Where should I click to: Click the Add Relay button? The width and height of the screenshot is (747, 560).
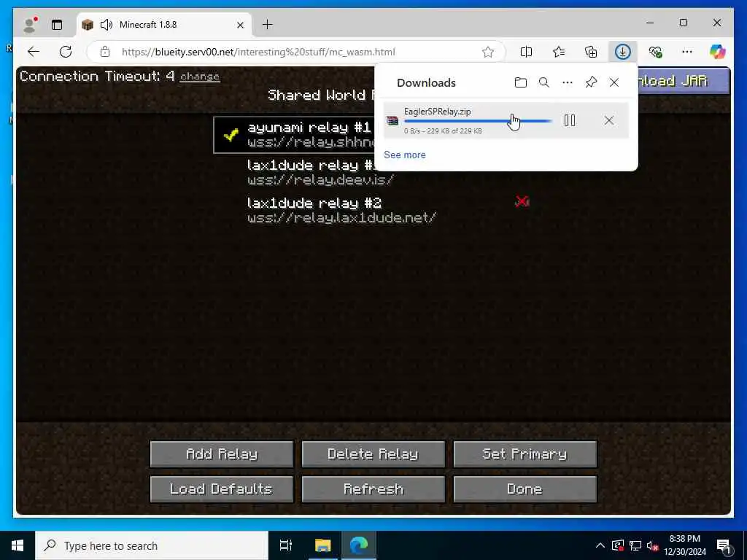[x=222, y=454]
